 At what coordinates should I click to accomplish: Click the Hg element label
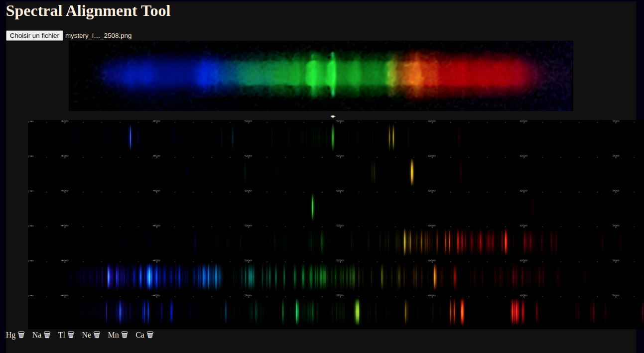click(x=11, y=335)
